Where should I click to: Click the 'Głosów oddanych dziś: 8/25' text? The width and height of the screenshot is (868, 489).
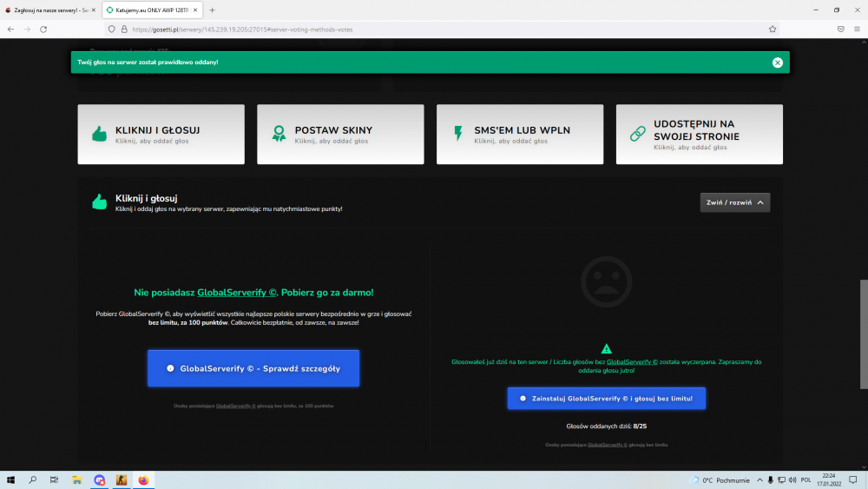coord(606,426)
